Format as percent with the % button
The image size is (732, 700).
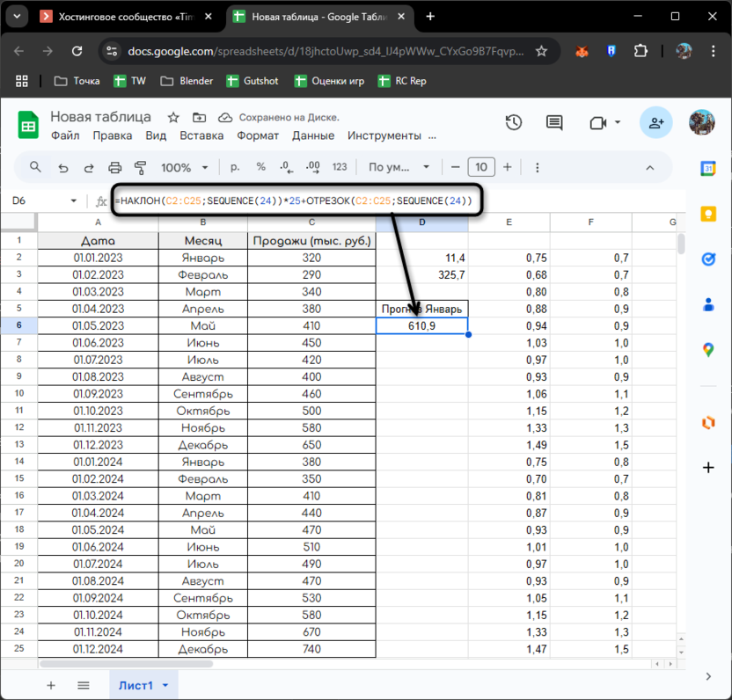point(260,167)
